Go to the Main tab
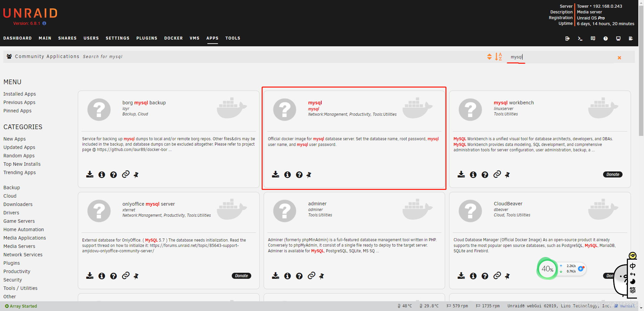The height and width of the screenshot is (311, 644). 45,38
